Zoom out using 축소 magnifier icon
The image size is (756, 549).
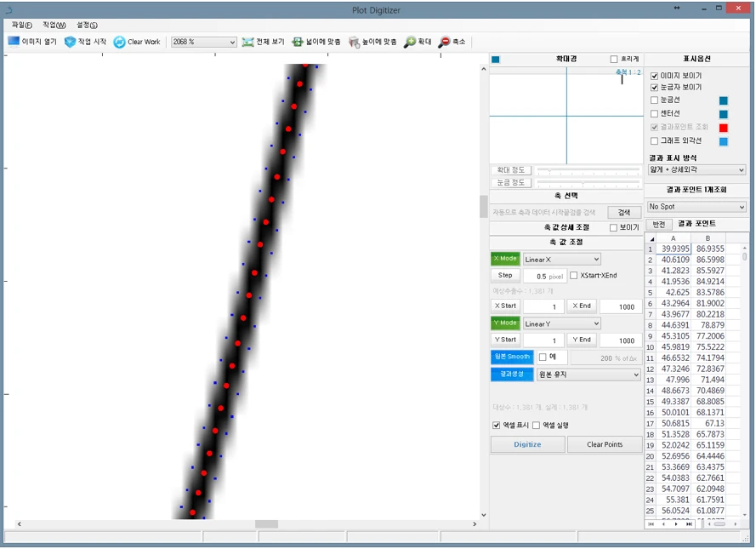pos(444,42)
